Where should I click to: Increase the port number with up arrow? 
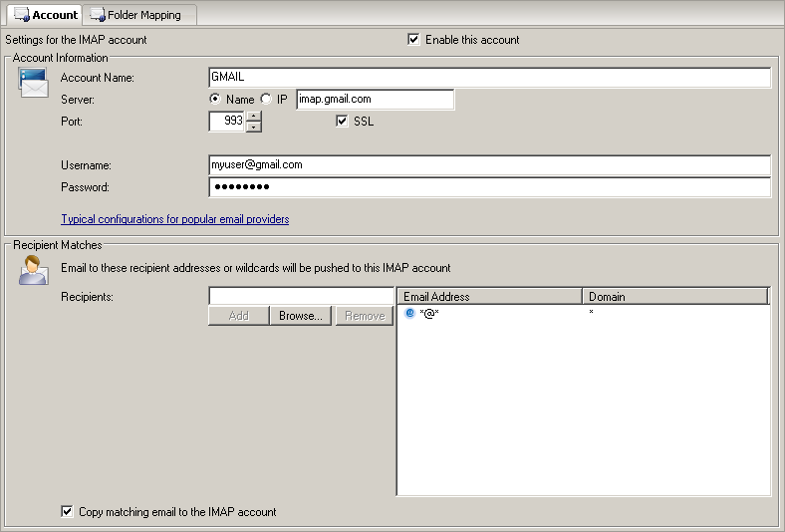pyautogui.click(x=254, y=117)
